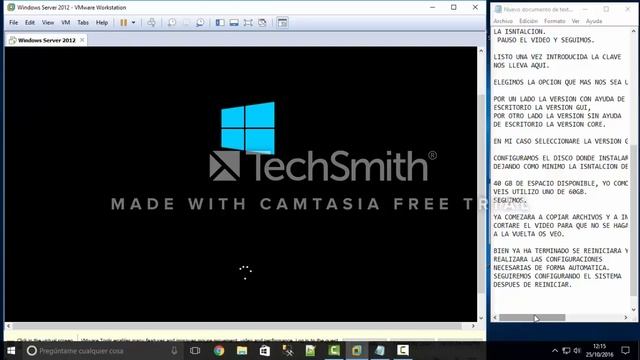Open the Formato menu in Notepad
Screen dimensions: 640x360
pos(555,21)
